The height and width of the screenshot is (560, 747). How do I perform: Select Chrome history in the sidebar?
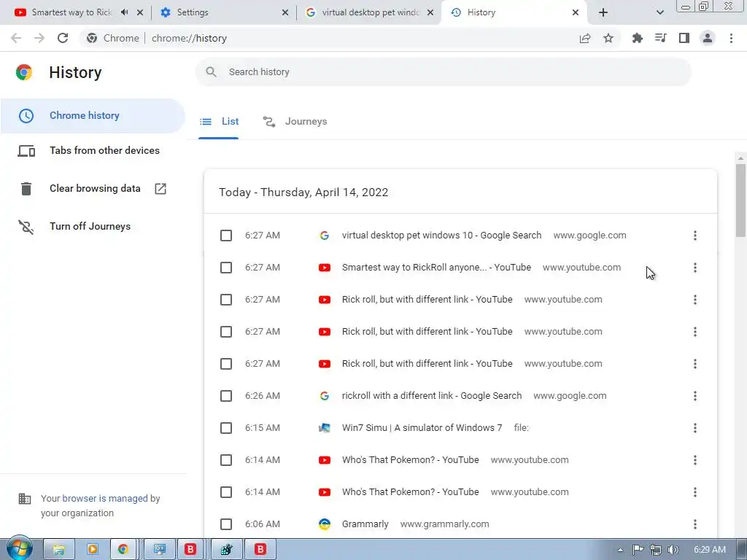[x=93, y=116]
